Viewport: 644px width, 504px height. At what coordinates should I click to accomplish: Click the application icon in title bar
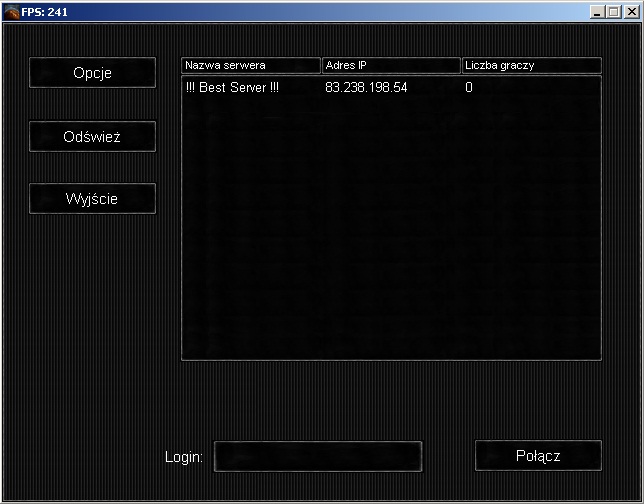click(11, 11)
